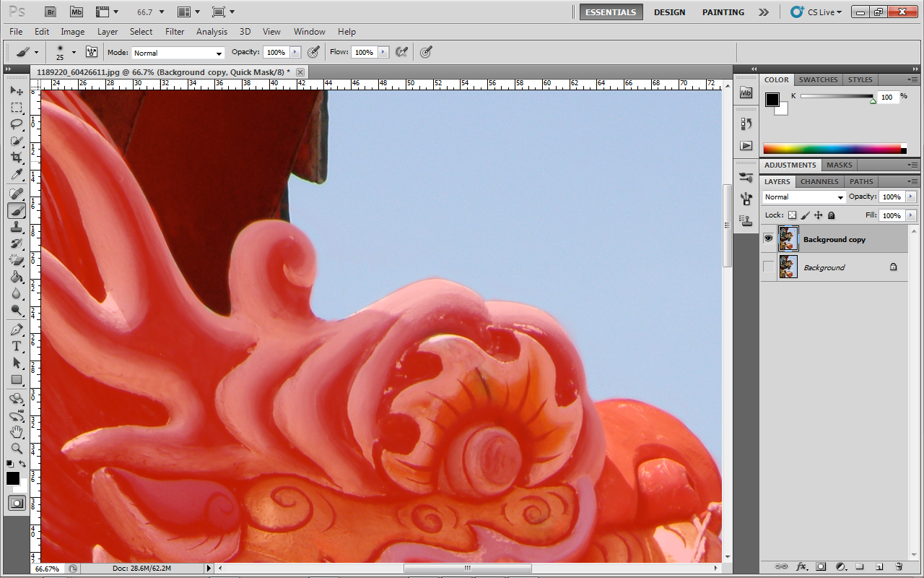Viewport: 924px width, 578px height.
Task: Open the Select menu
Action: point(141,32)
